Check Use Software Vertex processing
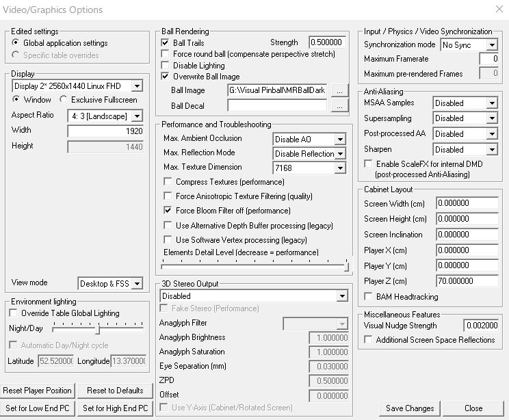The image size is (509, 420). pyautogui.click(x=168, y=240)
